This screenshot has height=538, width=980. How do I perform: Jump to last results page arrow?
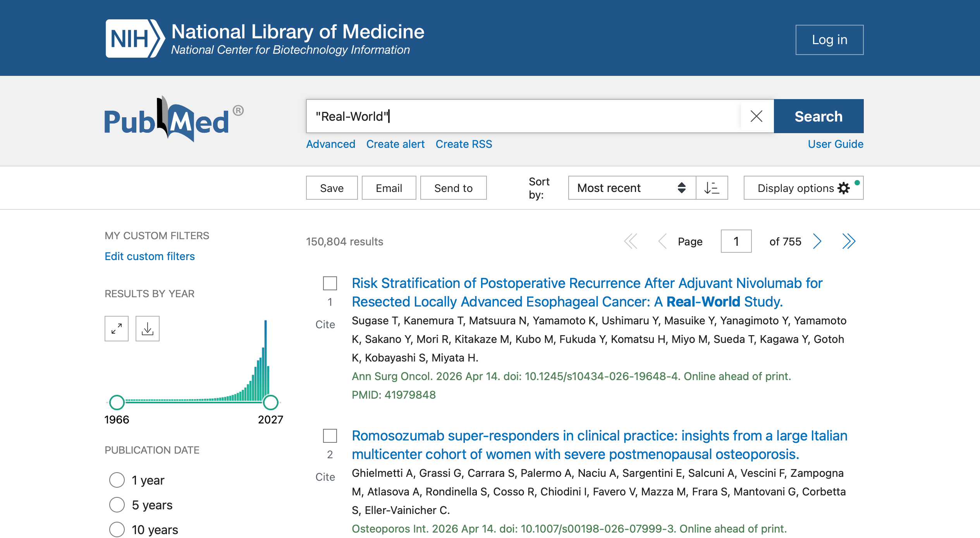coord(848,241)
